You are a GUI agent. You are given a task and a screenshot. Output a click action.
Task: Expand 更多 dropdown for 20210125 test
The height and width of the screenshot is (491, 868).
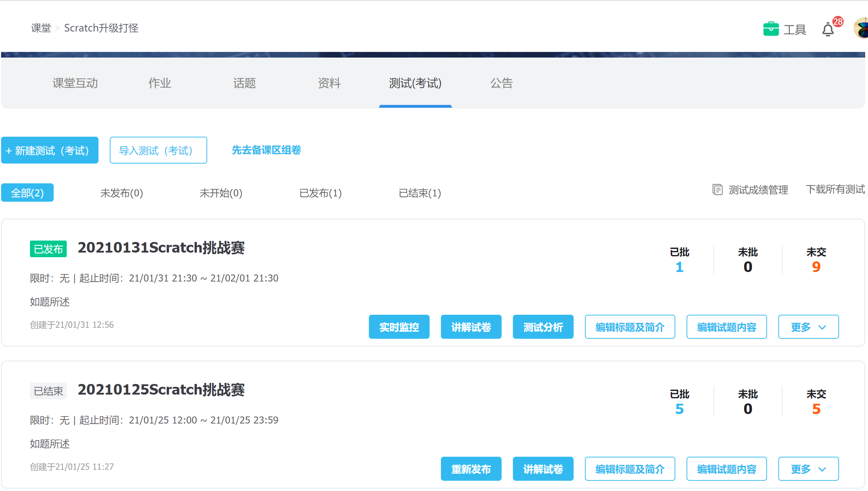(x=808, y=469)
